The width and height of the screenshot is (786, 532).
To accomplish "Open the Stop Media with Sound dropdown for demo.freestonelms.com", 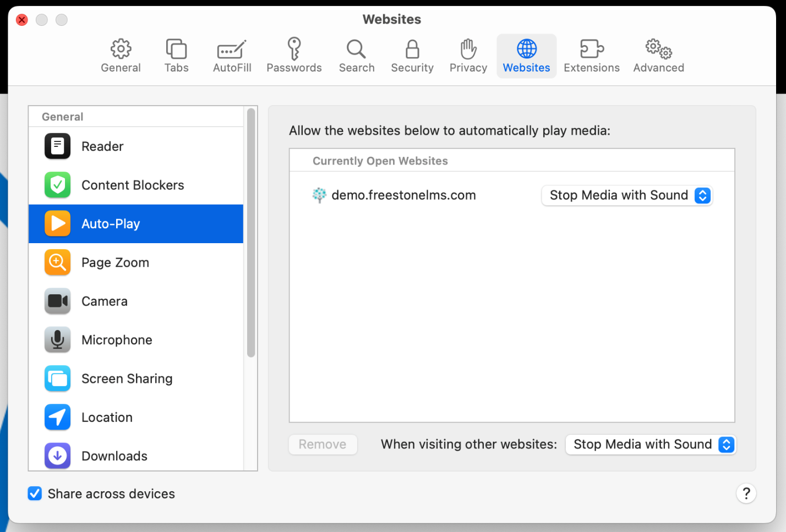I will tap(626, 195).
